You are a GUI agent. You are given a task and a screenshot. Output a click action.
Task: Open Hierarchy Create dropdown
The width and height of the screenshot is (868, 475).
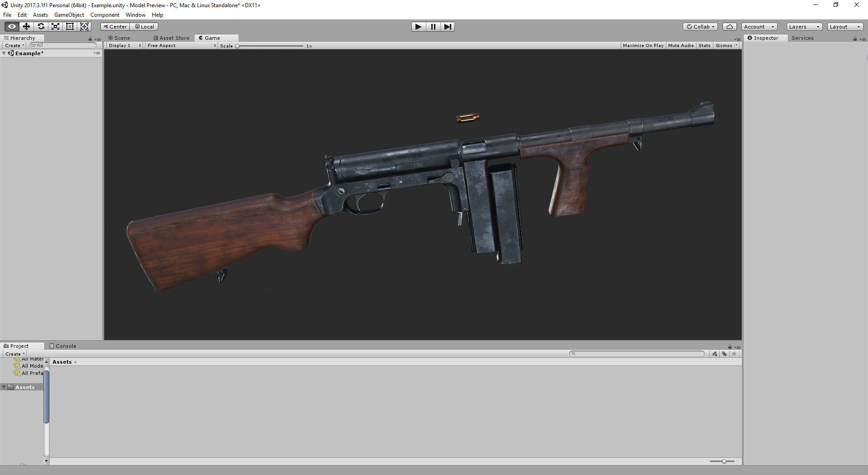click(x=14, y=46)
